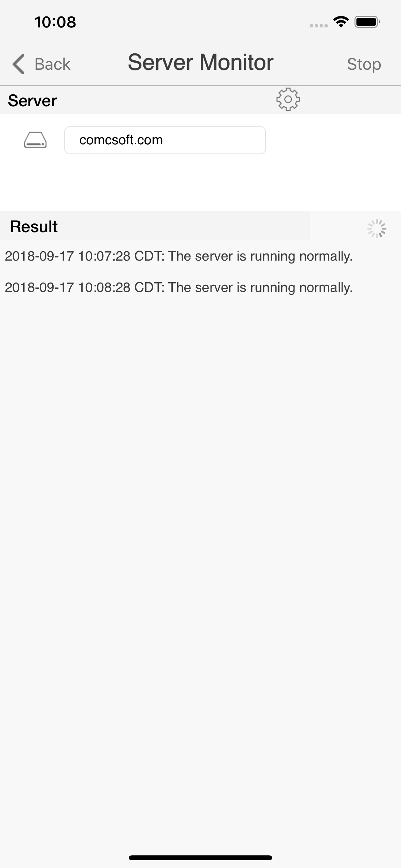Tap the 10:08 status bar clock
401x868 pixels.
tap(55, 22)
